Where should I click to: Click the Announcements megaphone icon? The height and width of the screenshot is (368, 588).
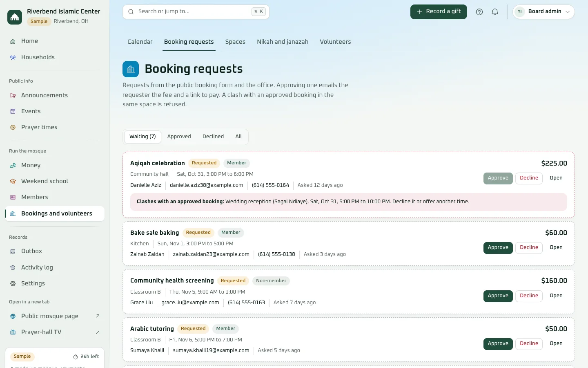[x=13, y=96]
